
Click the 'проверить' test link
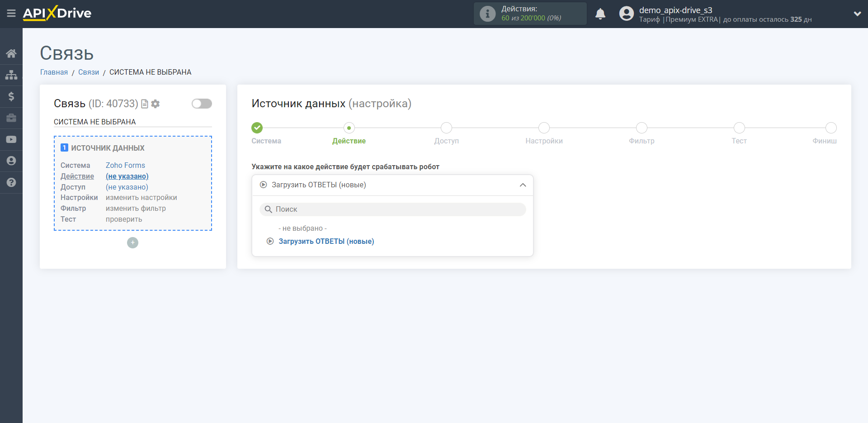(124, 219)
